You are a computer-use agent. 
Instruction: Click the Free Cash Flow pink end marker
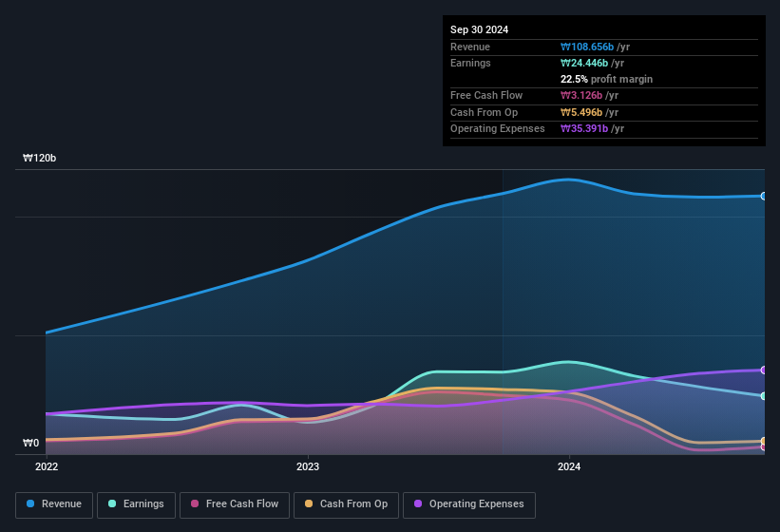point(763,447)
